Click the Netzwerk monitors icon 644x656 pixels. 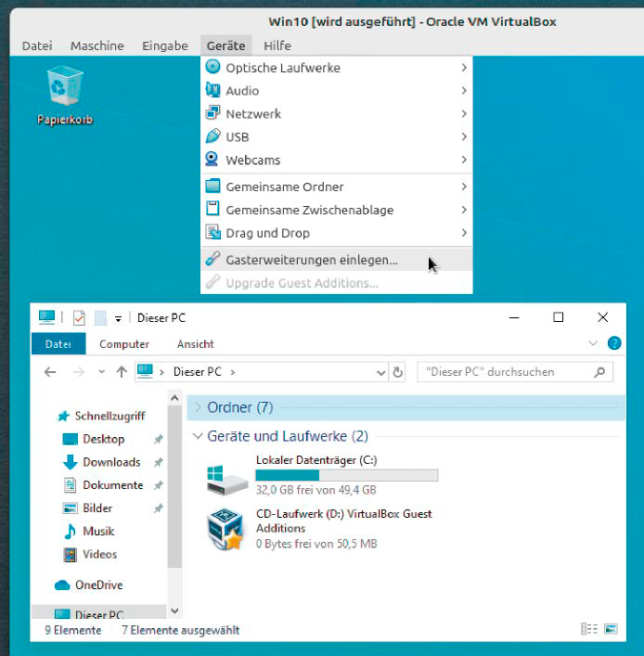point(213,113)
